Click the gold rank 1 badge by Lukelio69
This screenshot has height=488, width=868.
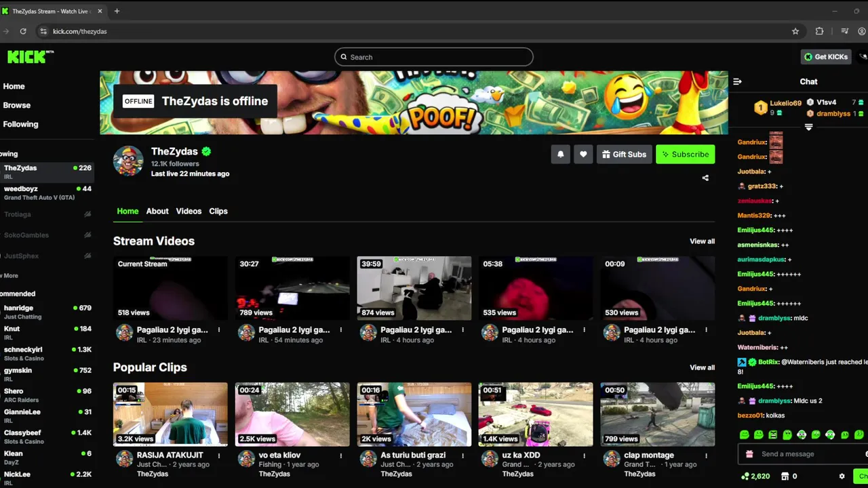pos(760,108)
